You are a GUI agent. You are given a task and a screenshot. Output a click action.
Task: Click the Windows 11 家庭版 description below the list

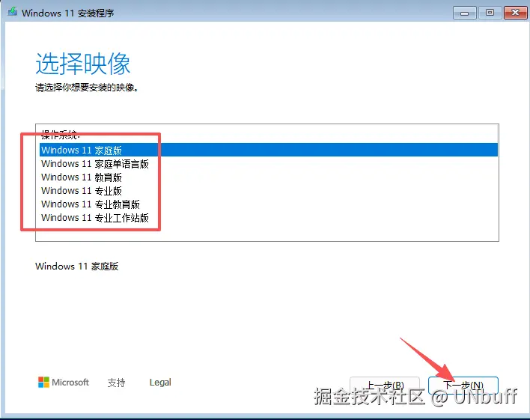(76, 266)
